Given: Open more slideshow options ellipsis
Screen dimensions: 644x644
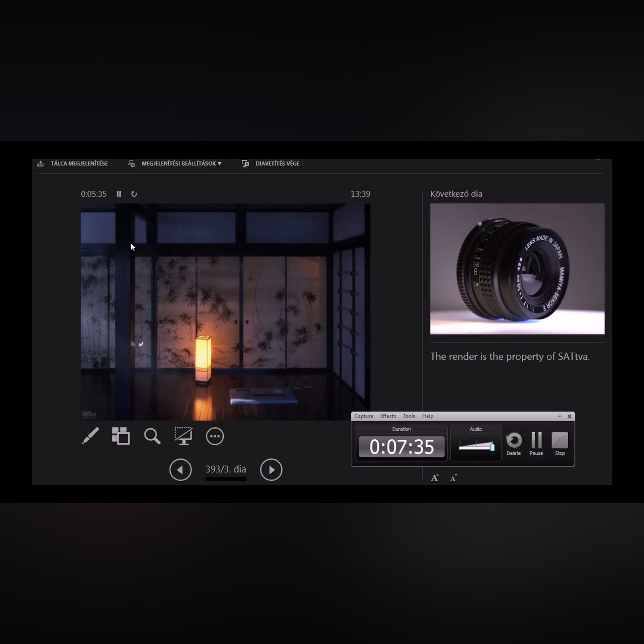Looking at the screenshot, I should coord(215,436).
